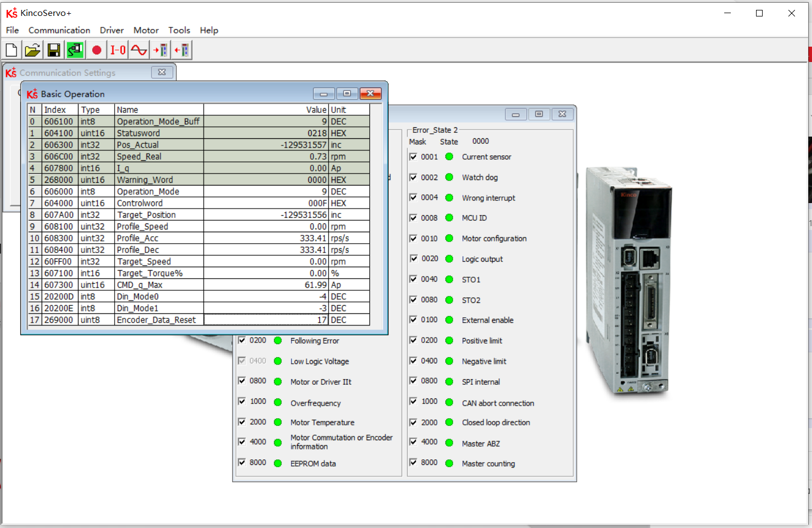Toggle the 0200 Following Error mask checkbox
This screenshot has width=812, height=528.
[242, 340]
